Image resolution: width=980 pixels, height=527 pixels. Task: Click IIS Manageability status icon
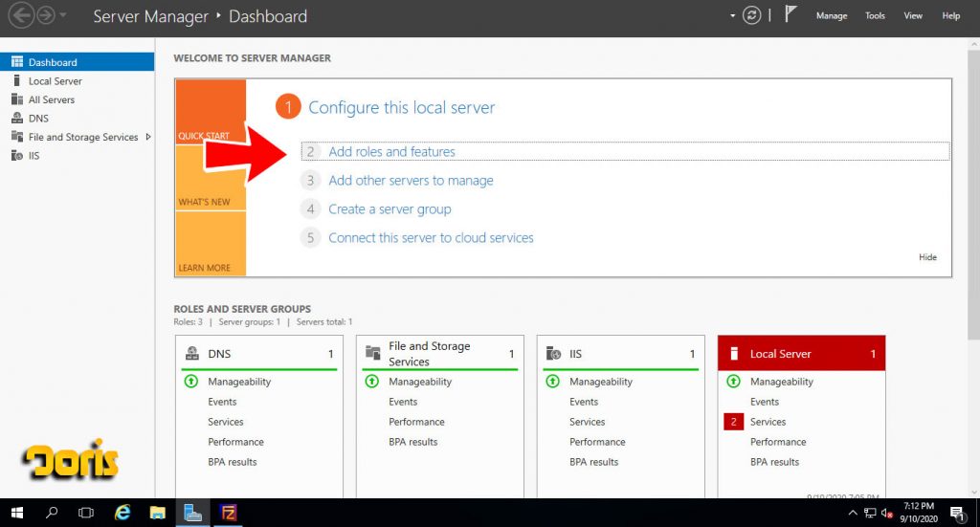pos(552,381)
